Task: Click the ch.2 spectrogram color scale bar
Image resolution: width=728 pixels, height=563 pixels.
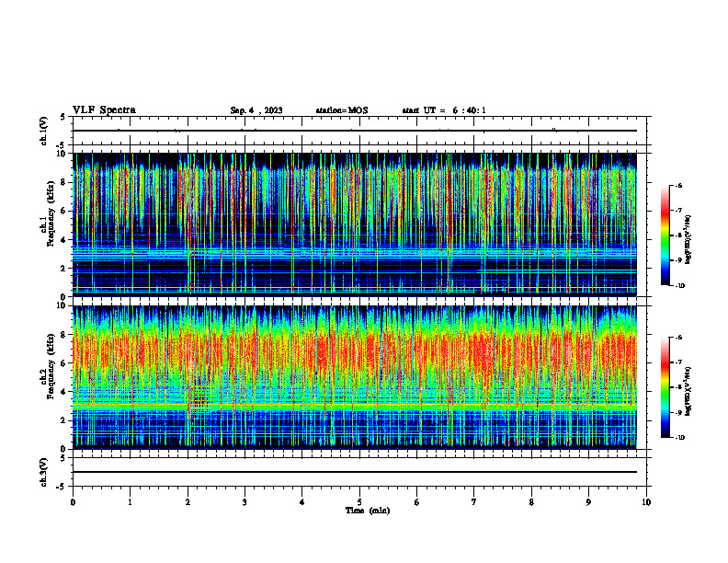Action: point(665,387)
